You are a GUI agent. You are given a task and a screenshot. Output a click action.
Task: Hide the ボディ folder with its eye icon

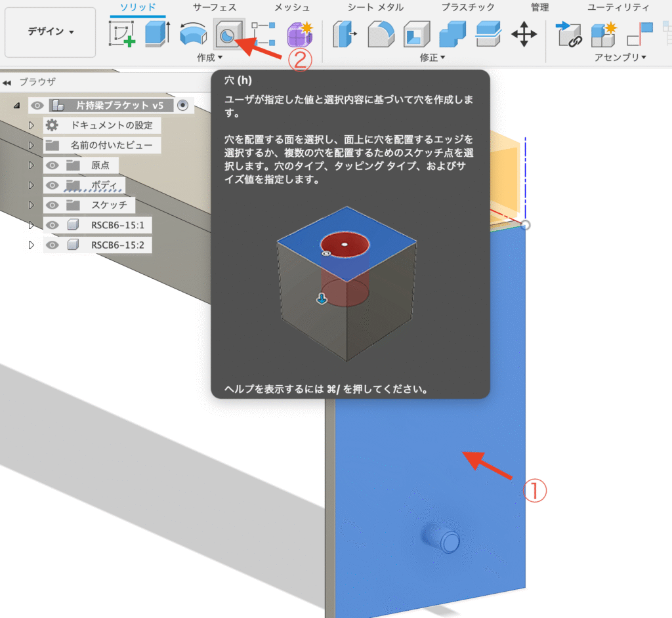(x=51, y=185)
